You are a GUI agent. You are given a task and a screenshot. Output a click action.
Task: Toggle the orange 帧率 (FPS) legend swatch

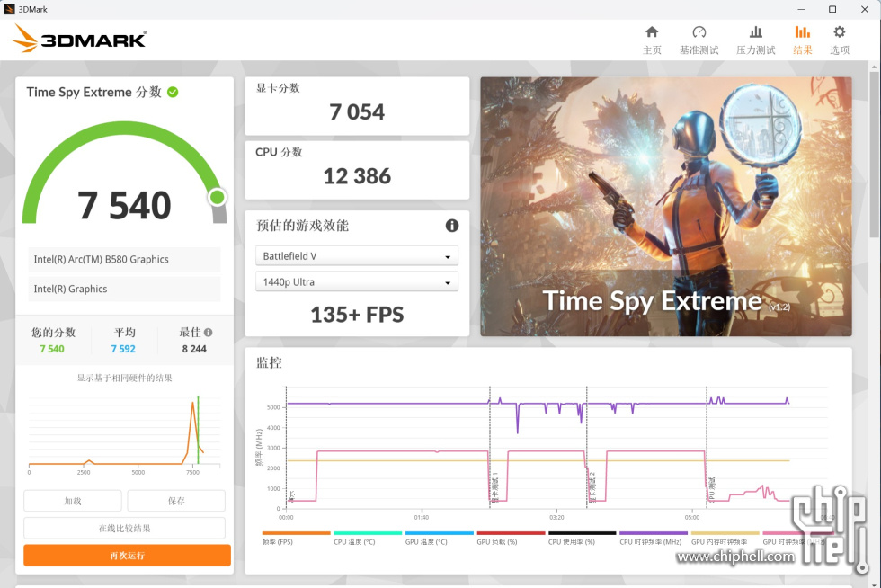296,533
